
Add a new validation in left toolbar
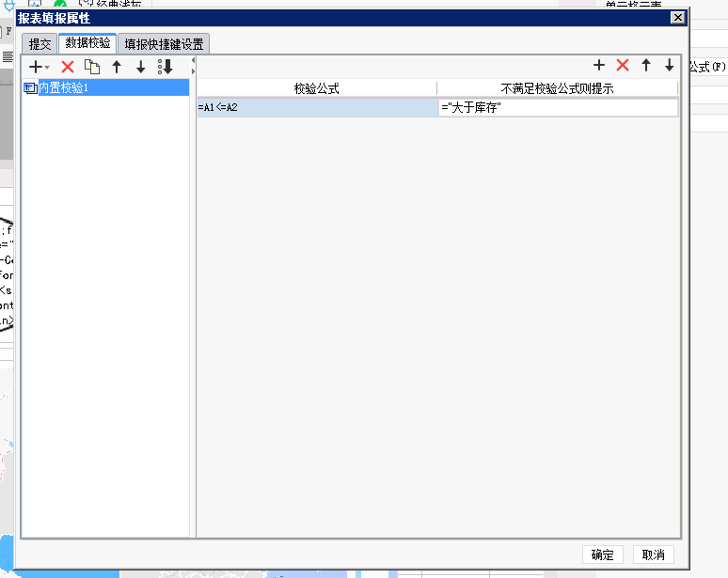(x=36, y=68)
